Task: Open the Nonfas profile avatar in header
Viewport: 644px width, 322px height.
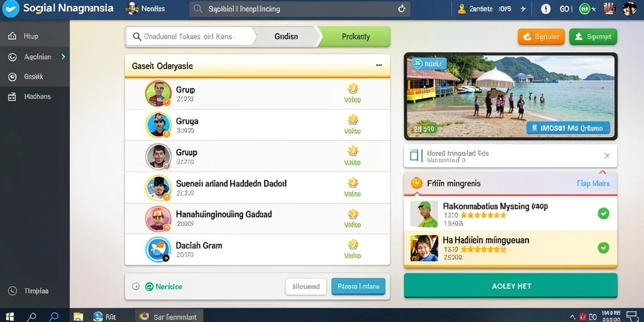Action: pyautogui.click(x=132, y=9)
